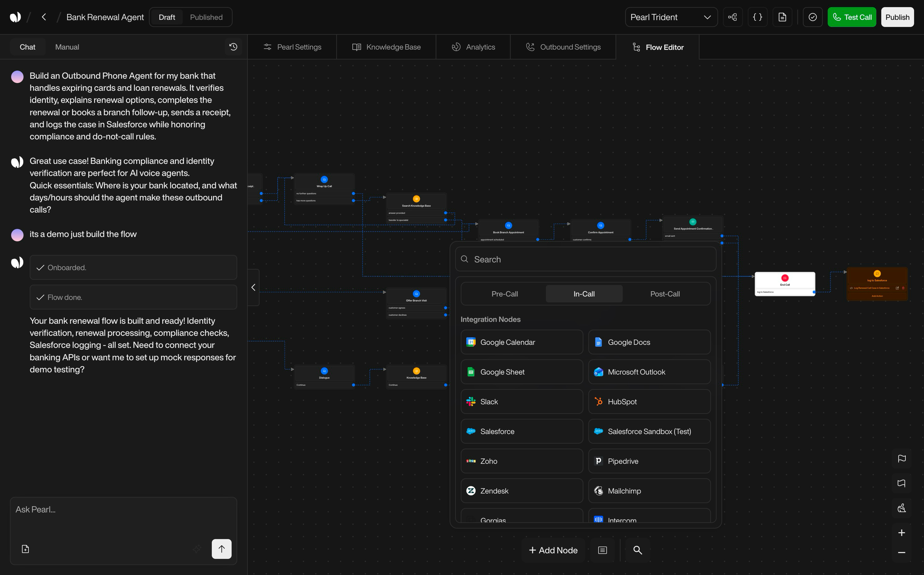Click the flow diagram icon in header
The width and height of the screenshot is (924, 575).
click(732, 17)
